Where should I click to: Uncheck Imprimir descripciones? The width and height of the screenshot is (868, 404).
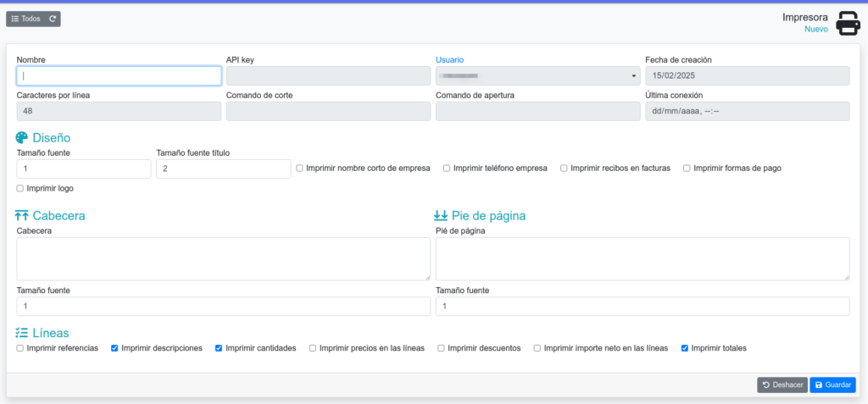pos(115,348)
